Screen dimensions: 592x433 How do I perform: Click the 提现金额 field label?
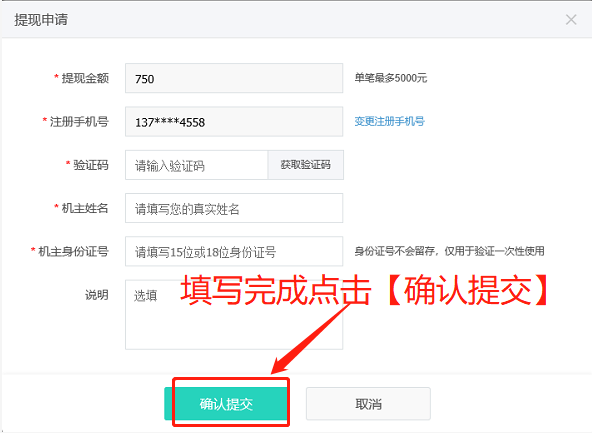click(85, 78)
